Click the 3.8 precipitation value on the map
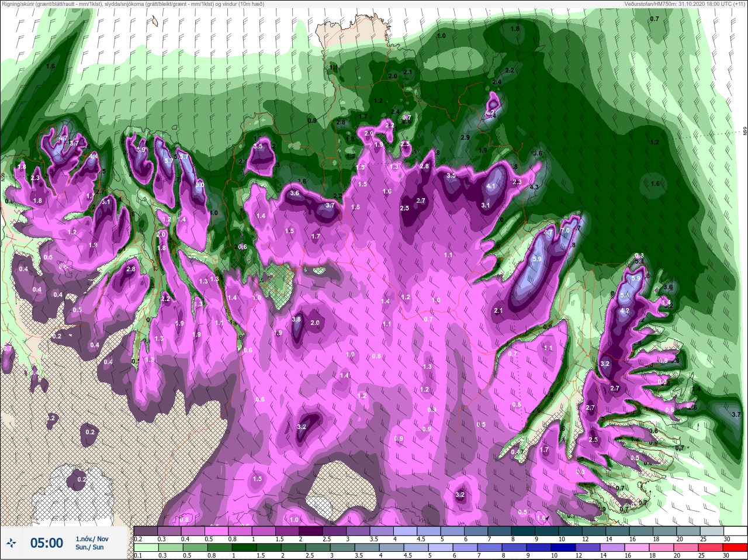This screenshot has width=748, height=560. pos(296,319)
